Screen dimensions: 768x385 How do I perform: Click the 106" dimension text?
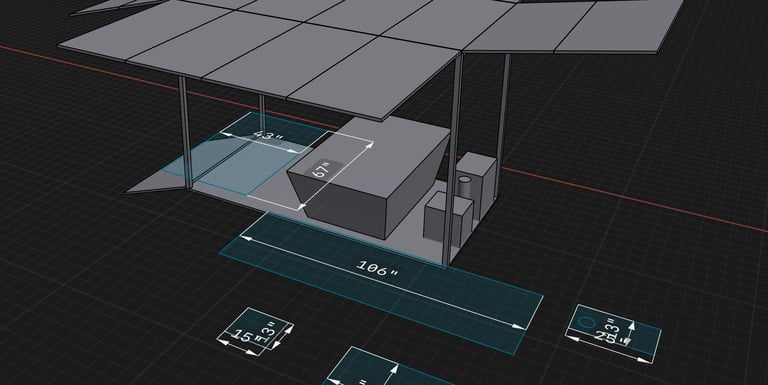pos(376,269)
